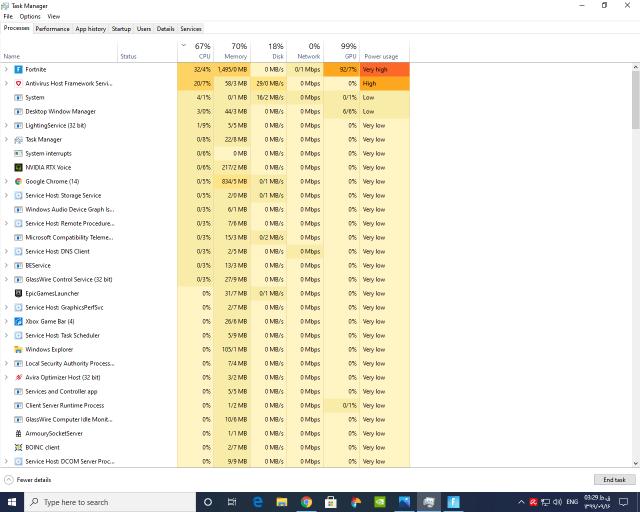Switch to the Services tab
Viewport: 640px width, 512px height.
[191, 29]
